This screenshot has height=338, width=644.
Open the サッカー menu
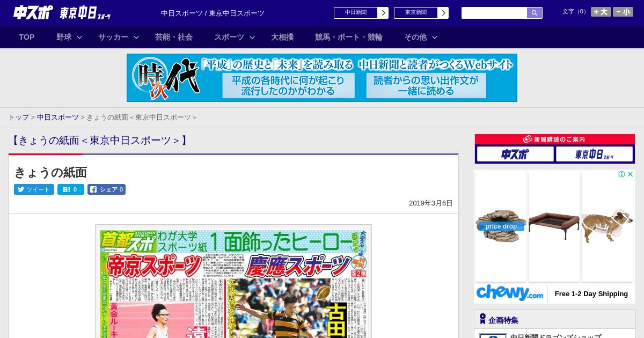tap(113, 37)
